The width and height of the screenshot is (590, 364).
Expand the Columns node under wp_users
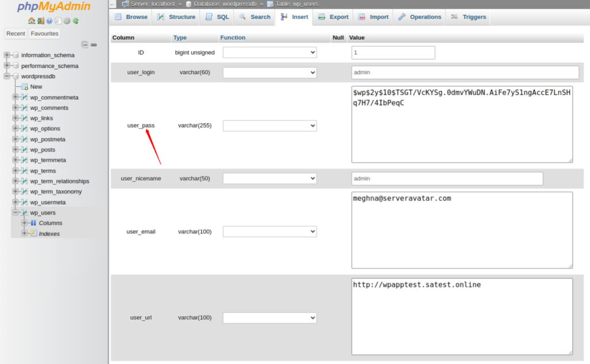[24, 223]
